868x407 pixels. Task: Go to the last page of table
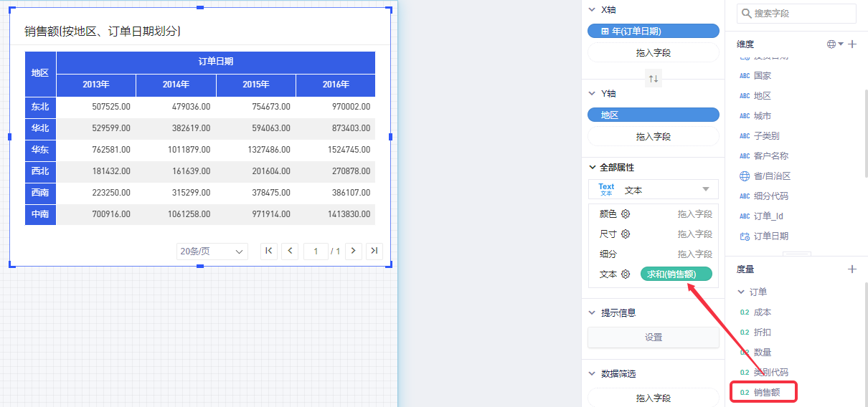coord(374,251)
